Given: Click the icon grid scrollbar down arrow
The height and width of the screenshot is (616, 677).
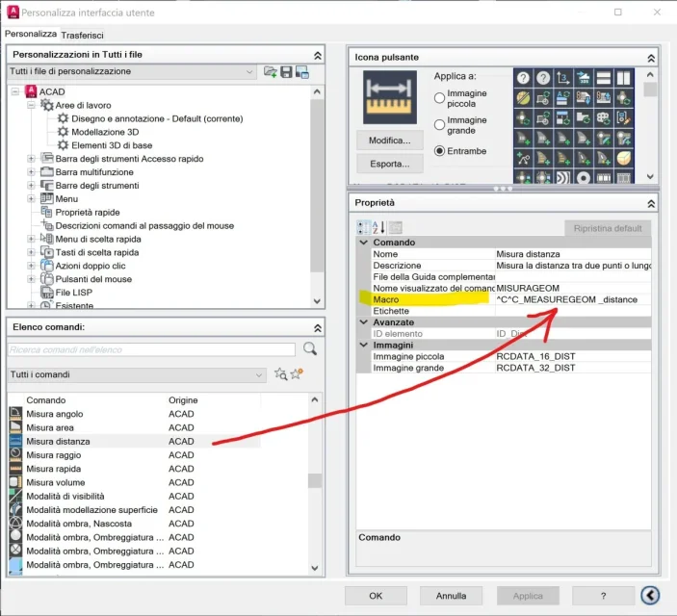Looking at the screenshot, I should coord(650,176).
